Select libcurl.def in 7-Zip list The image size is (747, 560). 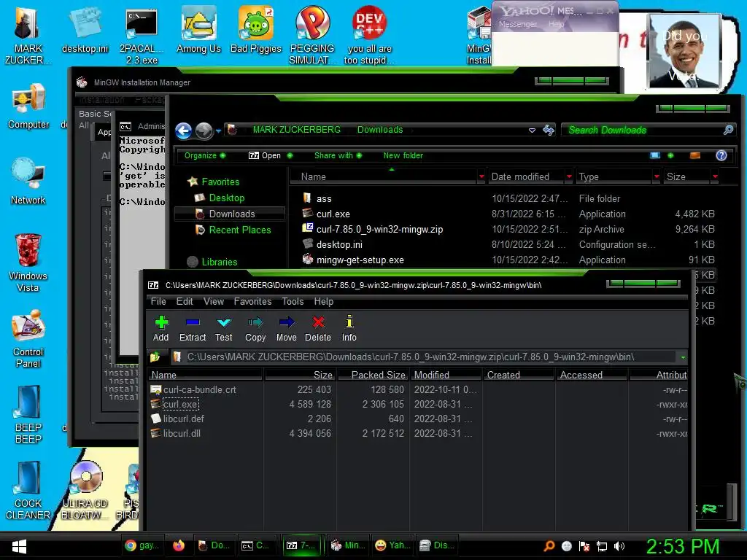tap(183, 419)
